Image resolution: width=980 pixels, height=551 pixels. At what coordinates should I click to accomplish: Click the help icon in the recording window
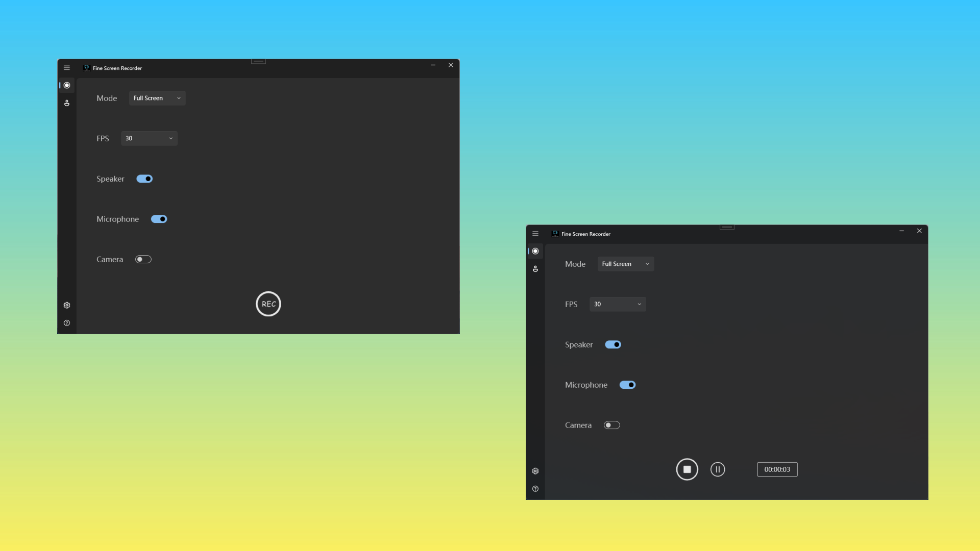click(x=535, y=488)
